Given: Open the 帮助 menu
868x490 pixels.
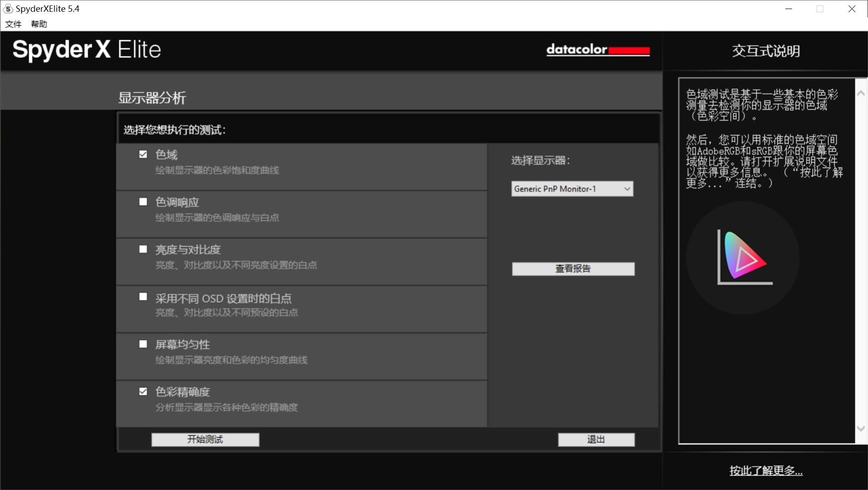Looking at the screenshot, I should point(39,24).
